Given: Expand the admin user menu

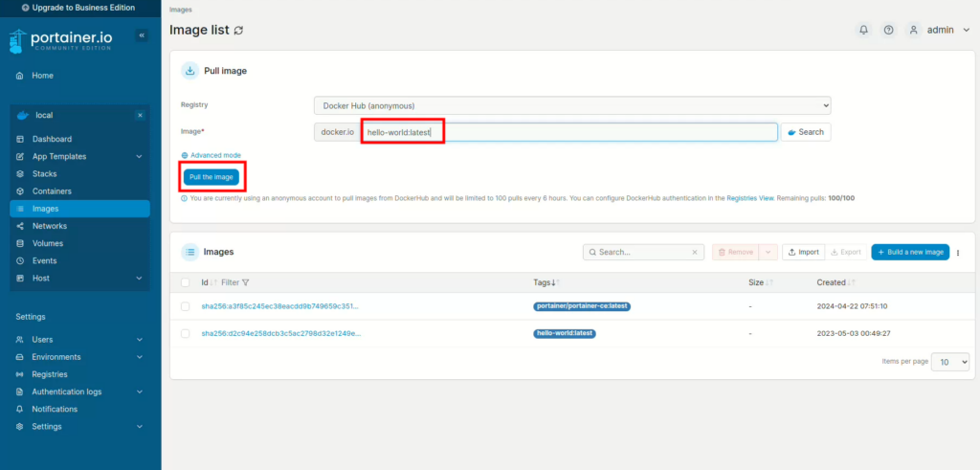Looking at the screenshot, I should pyautogui.click(x=939, y=30).
